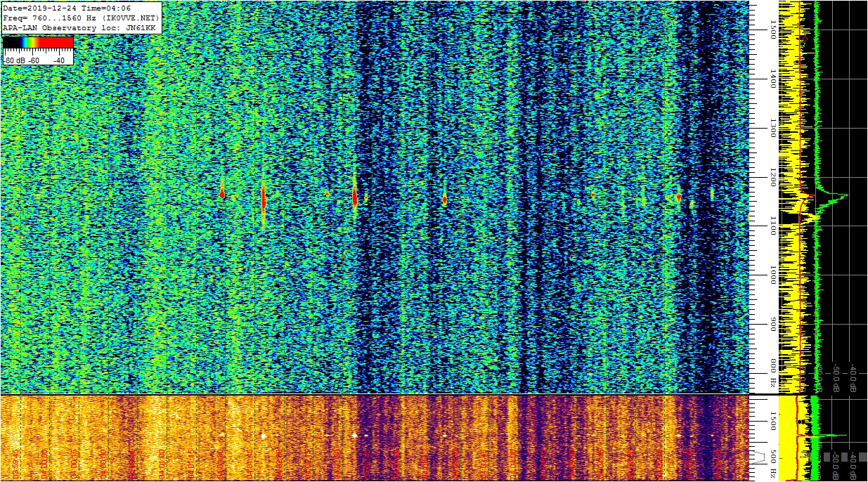Viewport: 868px width, 482px height.
Task: Click the 1500 label on the lower panel axis
Action: pos(773,420)
